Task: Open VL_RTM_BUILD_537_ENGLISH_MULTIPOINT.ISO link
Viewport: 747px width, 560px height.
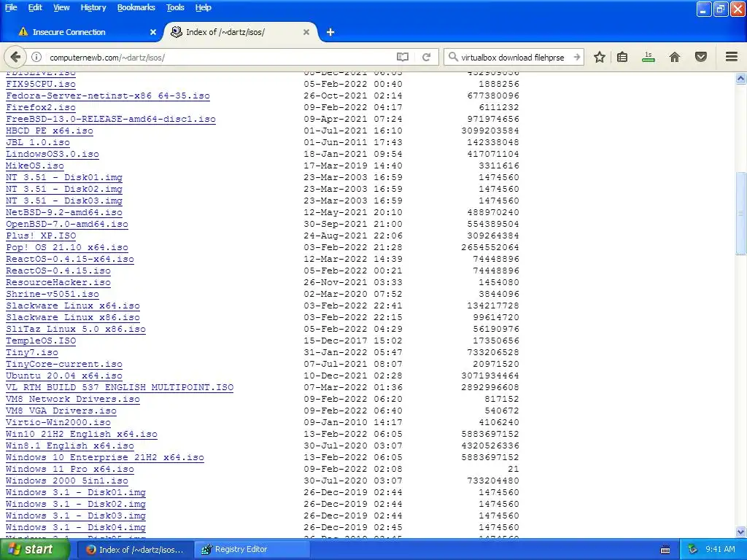Action: point(120,387)
